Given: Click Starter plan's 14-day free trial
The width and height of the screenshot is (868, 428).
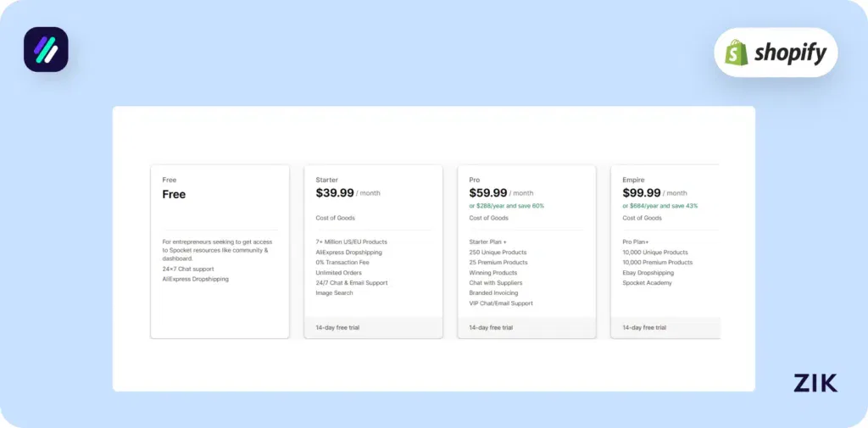Looking at the screenshot, I should pyautogui.click(x=337, y=328).
